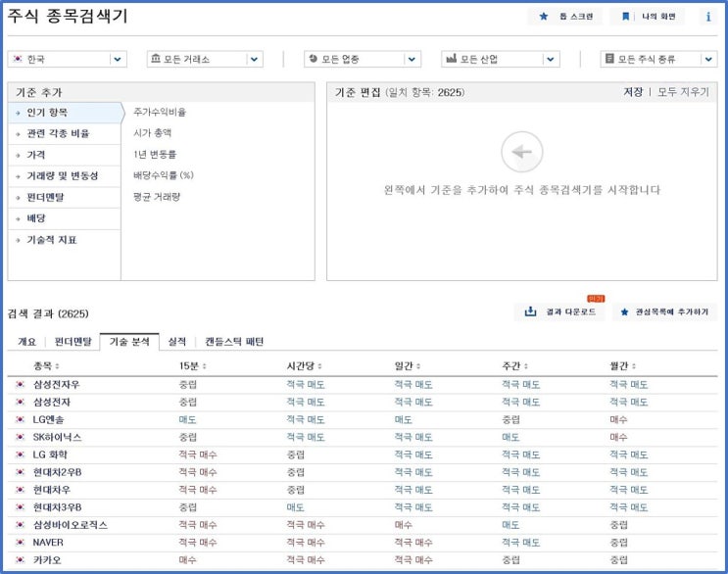Expand the 가격 criteria category
This screenshot has width=728, height=574.
tap(65, 155)
